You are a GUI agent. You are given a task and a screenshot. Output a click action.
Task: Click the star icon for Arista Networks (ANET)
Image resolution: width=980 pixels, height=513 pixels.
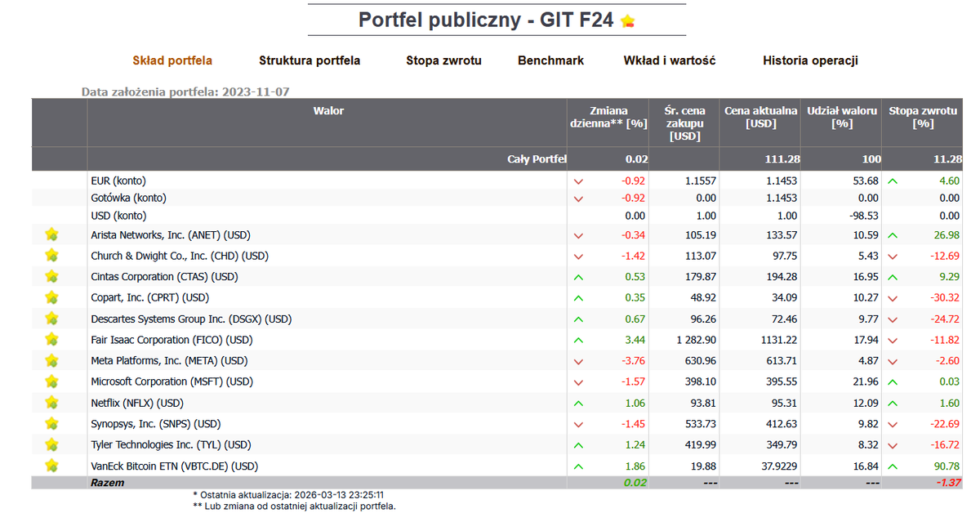coord(52,234)
